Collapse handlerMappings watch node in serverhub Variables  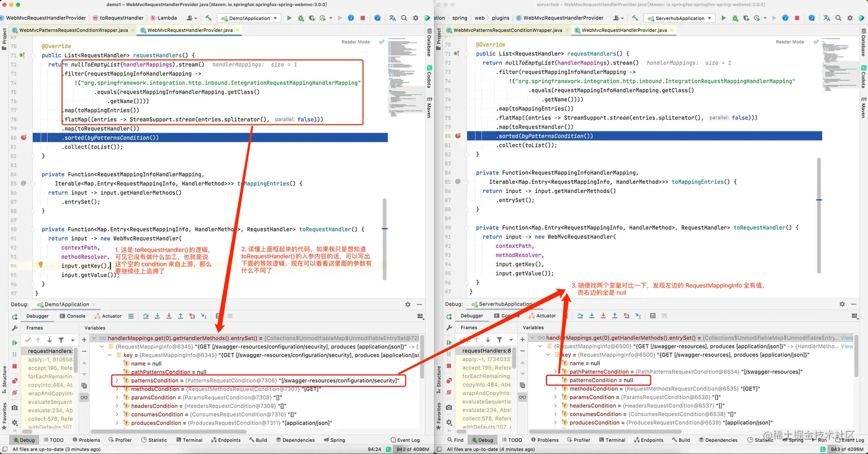[x=532, y=337]
